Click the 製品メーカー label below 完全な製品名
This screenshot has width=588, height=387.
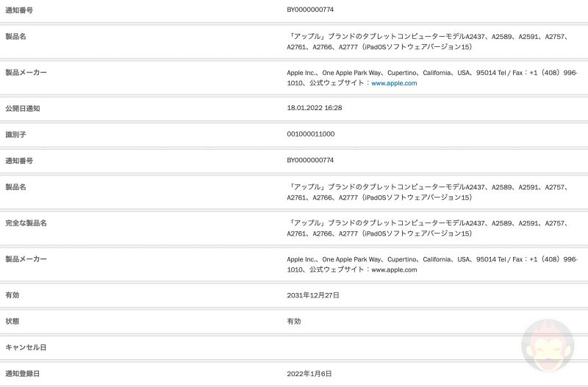click(26, 259)
